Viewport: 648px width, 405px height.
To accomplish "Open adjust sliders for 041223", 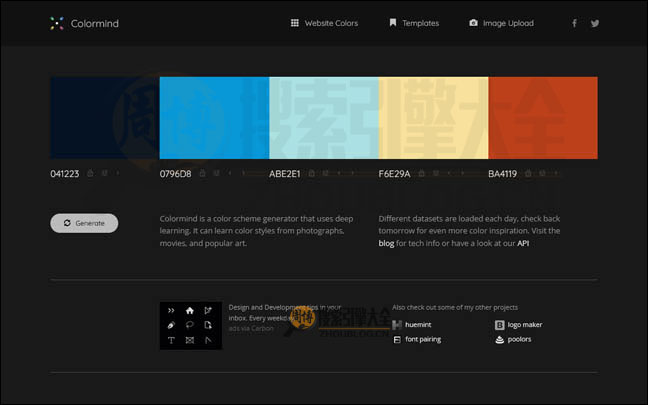I will tap(104, 173).
